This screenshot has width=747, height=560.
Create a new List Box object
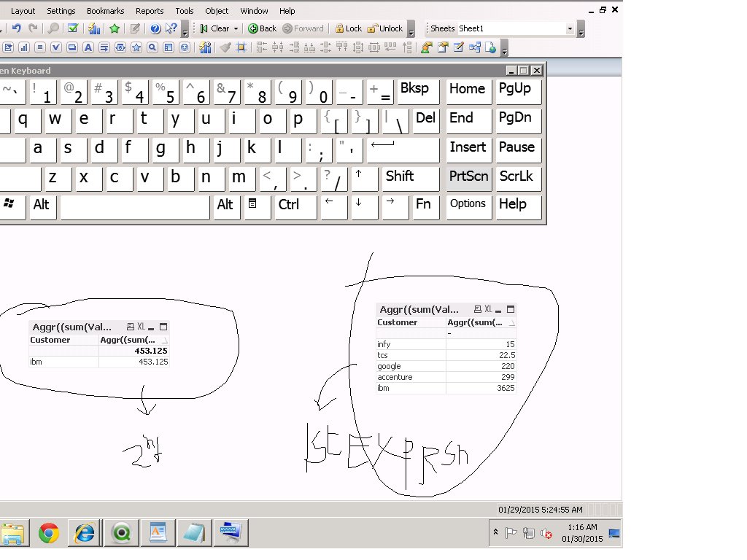coord(9,47)
